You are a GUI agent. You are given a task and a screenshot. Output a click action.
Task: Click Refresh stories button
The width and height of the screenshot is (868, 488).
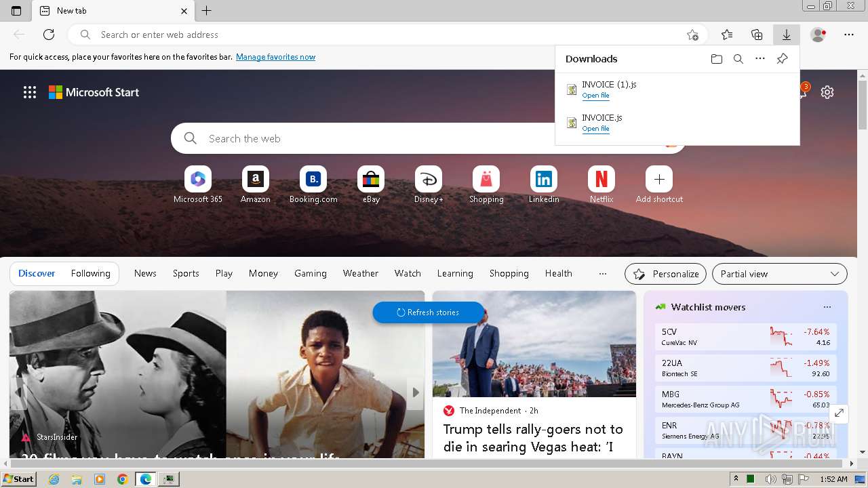(x=429, y=312)
